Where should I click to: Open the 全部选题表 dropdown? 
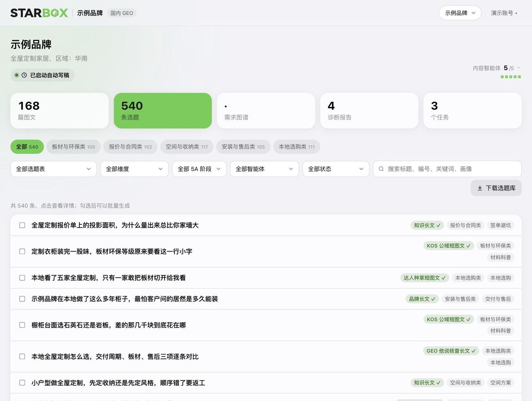click(54, 169)
